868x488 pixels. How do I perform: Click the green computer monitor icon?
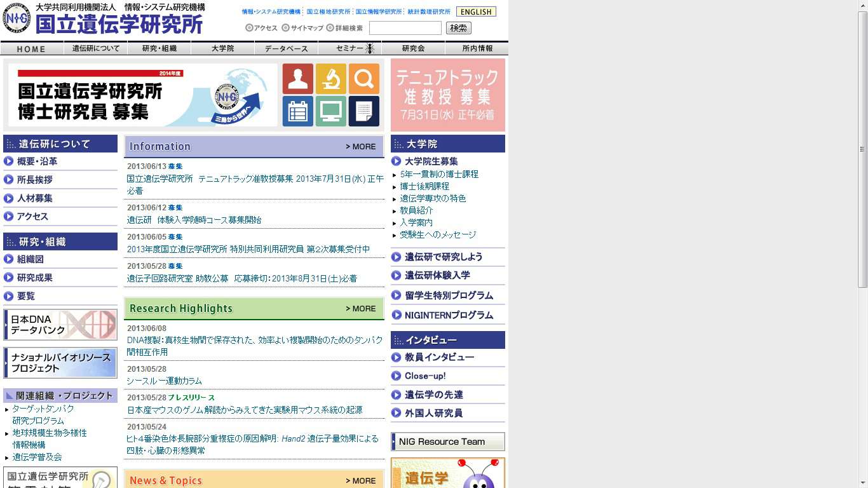tap(330, 111)
